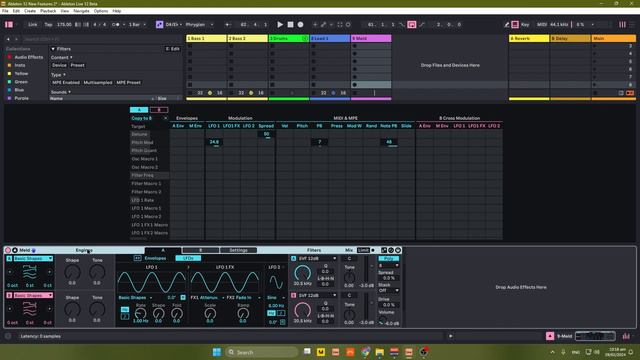Viewport: 640px width, 360px height.
Task: Open the Settings tab in Meld
Action: 238,250
